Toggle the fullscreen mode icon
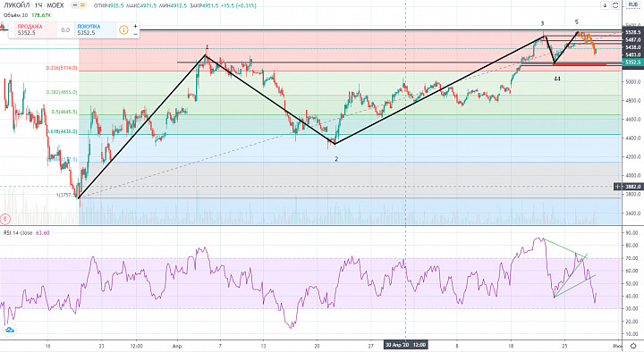644x352 pixels. tap(615, 5)
